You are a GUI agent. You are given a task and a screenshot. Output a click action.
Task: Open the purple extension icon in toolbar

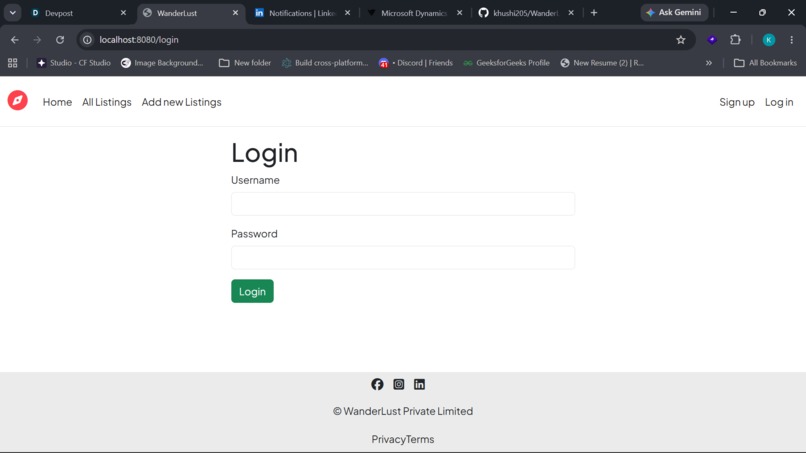click(712, 40)
